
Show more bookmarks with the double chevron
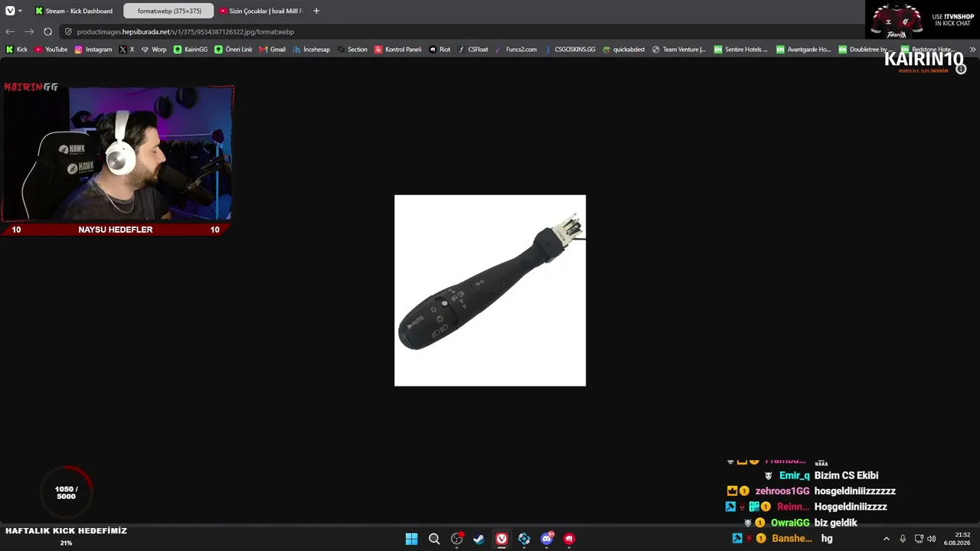coord(972,49)
